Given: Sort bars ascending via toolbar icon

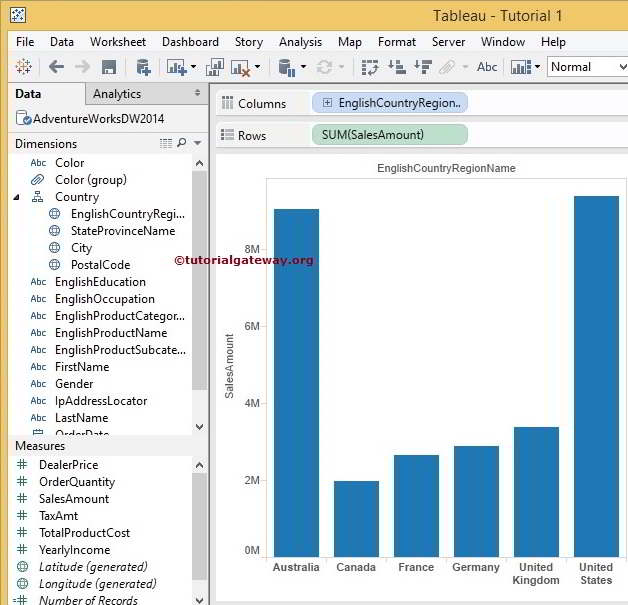Looking at the screenshot, I should click(397, 67).
